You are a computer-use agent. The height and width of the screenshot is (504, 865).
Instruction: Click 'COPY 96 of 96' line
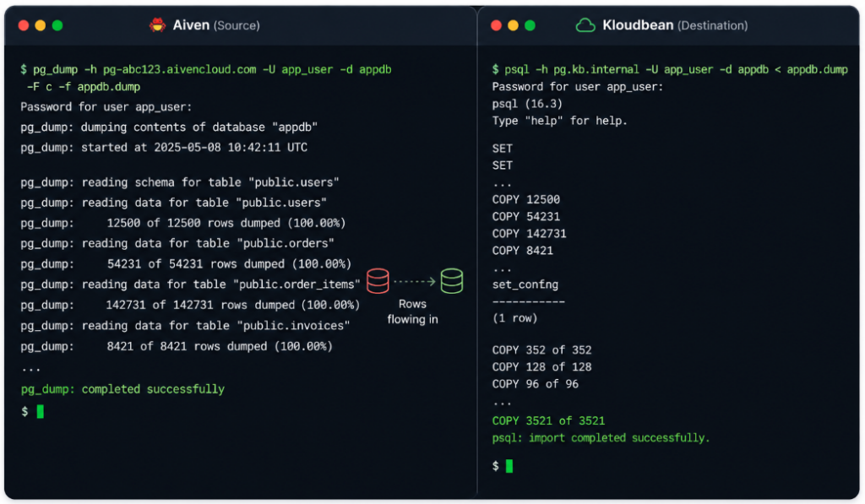(x=535, y=384)
